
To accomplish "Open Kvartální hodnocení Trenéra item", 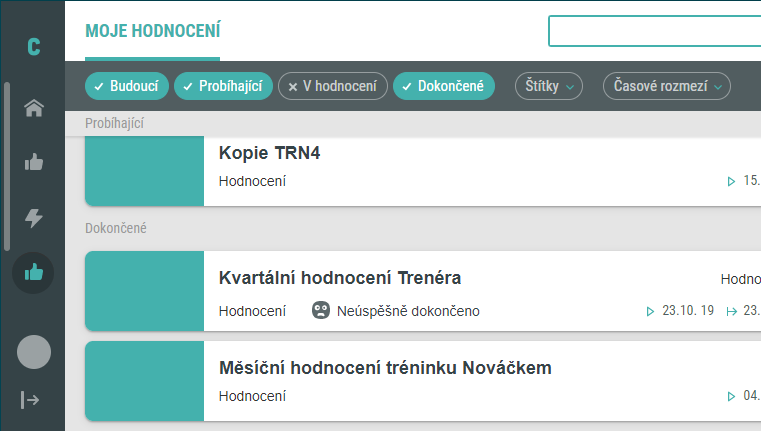I will pos(423,291).
